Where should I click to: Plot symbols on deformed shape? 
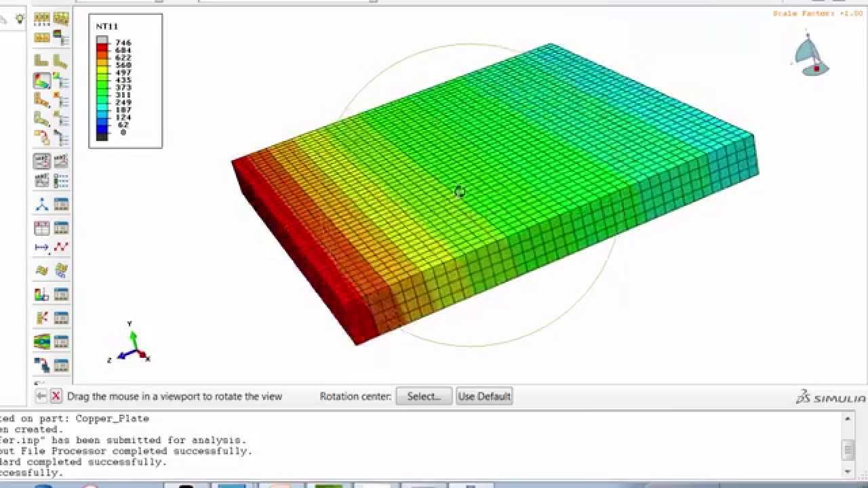pos(42,100)
